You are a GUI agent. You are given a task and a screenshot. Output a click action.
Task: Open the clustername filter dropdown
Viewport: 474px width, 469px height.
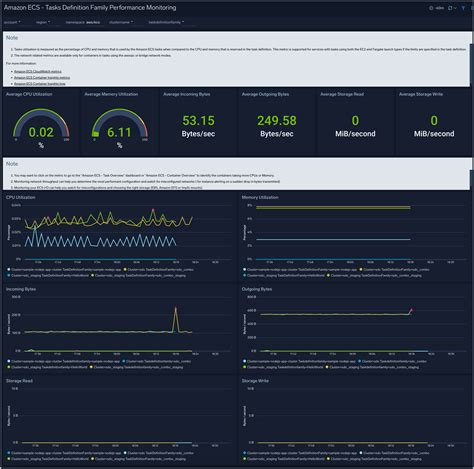point(121,22)
